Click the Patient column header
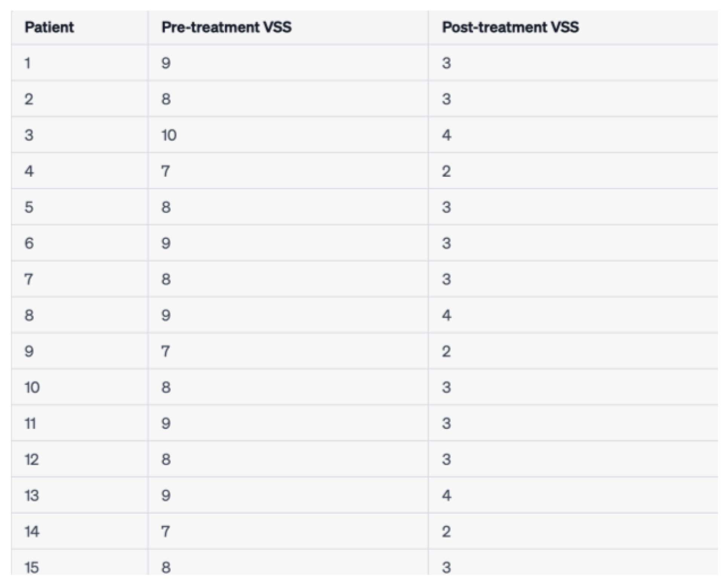This screenshot has height=588, width=727. [49, 27]
